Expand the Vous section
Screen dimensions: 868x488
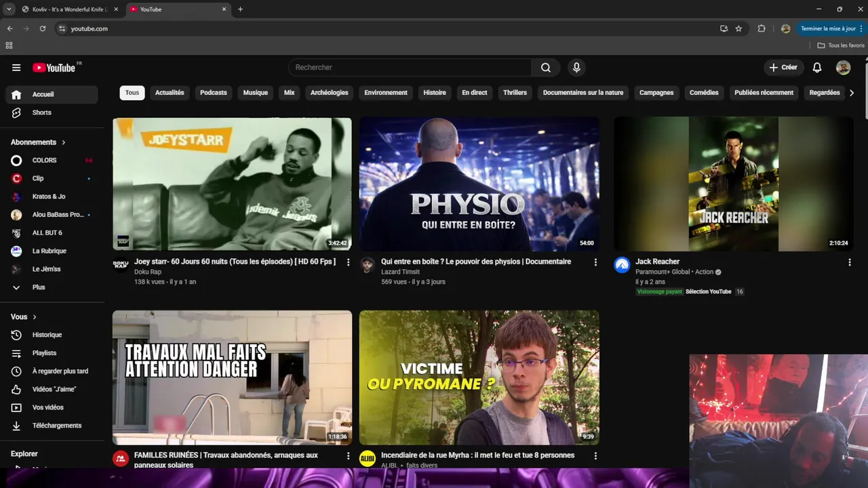point(24,317)
